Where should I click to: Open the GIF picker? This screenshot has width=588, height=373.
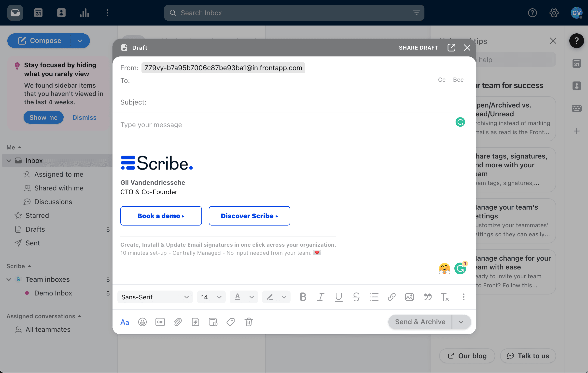(x=160, y=322)
